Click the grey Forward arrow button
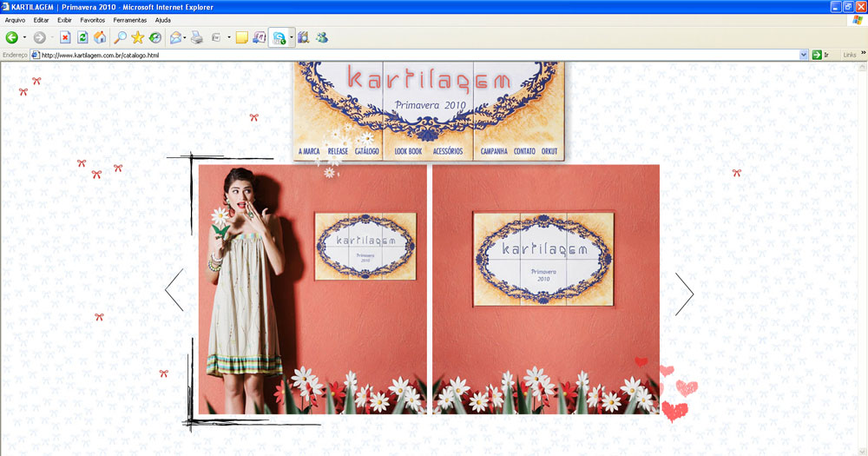868x456 pixels. tap(39, 37)
